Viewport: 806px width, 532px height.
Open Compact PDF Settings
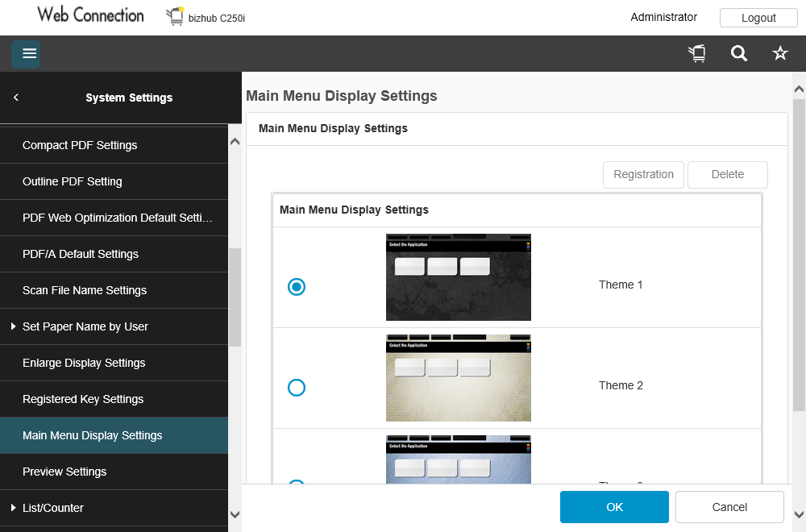[x=114, y=145]
